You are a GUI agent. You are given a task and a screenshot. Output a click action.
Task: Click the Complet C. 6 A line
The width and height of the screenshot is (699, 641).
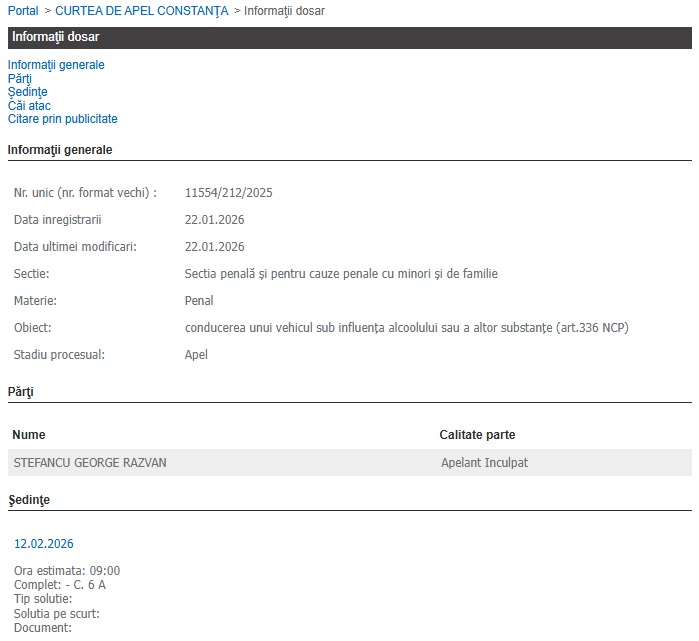click(x=60, y=585)
